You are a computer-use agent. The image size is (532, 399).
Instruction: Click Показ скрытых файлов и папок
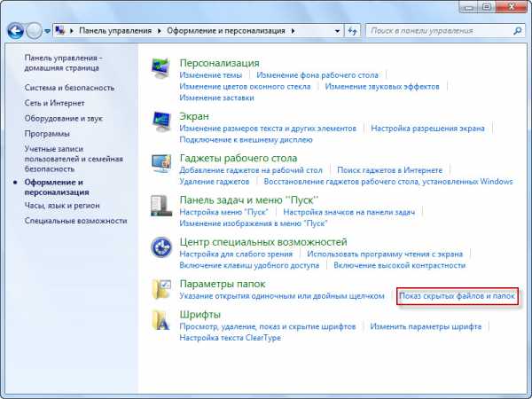(x=458, y=296)
